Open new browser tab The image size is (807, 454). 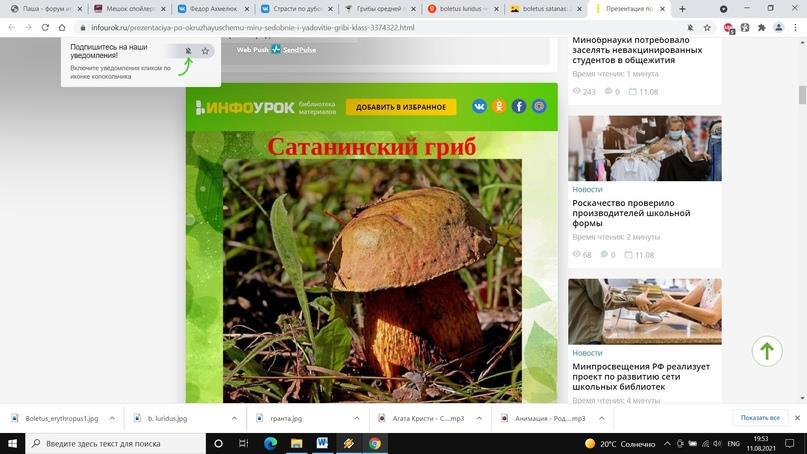tap(683, 9)
